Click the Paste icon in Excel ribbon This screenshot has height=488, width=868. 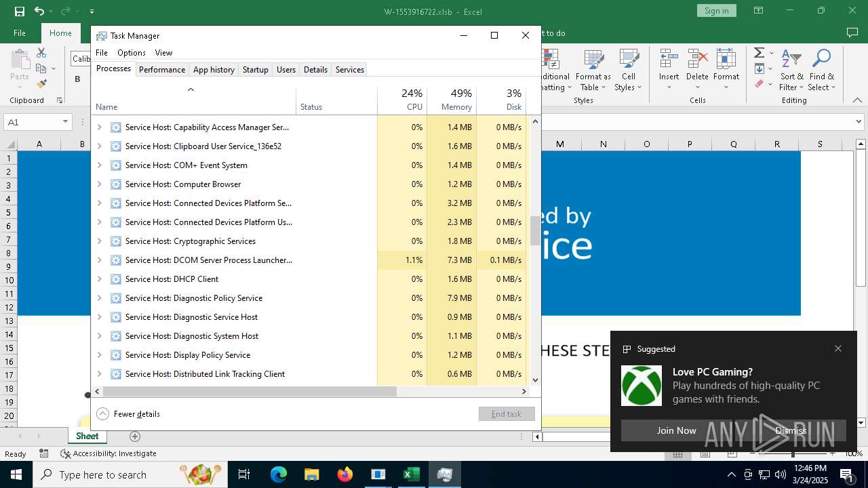pos(20,60)
